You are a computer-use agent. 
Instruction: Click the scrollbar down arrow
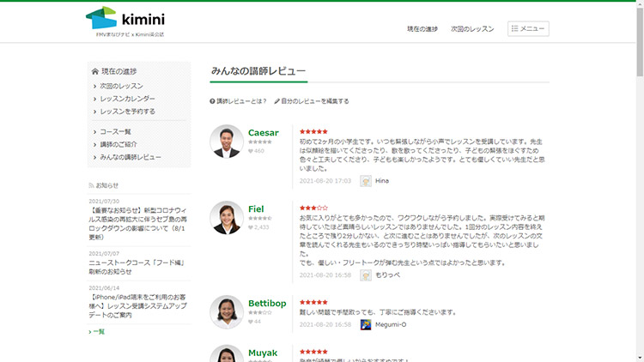pyautogui.click(x=640, y=359)
